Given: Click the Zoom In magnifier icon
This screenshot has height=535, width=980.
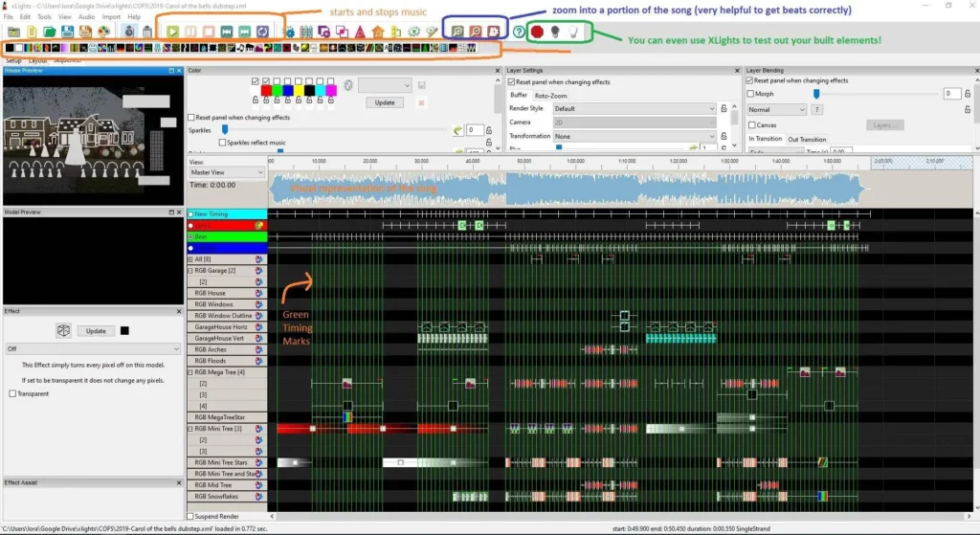Looking at the screenshot, I should tap(457, 32).
